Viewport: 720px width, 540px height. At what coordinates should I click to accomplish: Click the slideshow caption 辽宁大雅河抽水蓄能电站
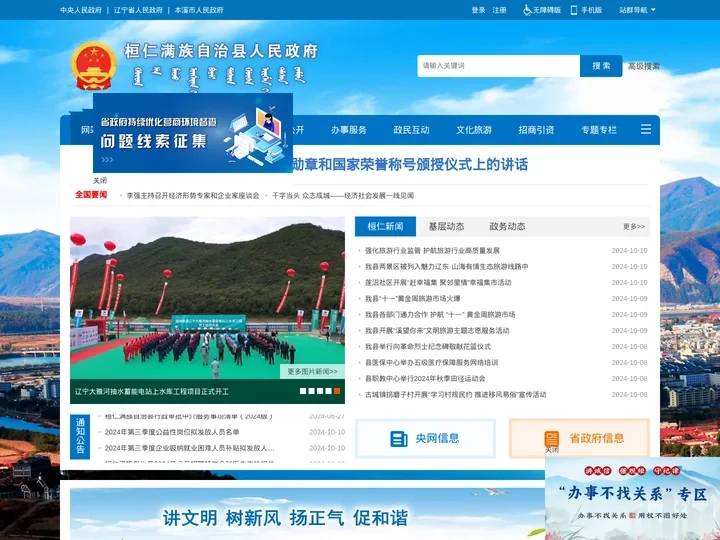(152, 392)
